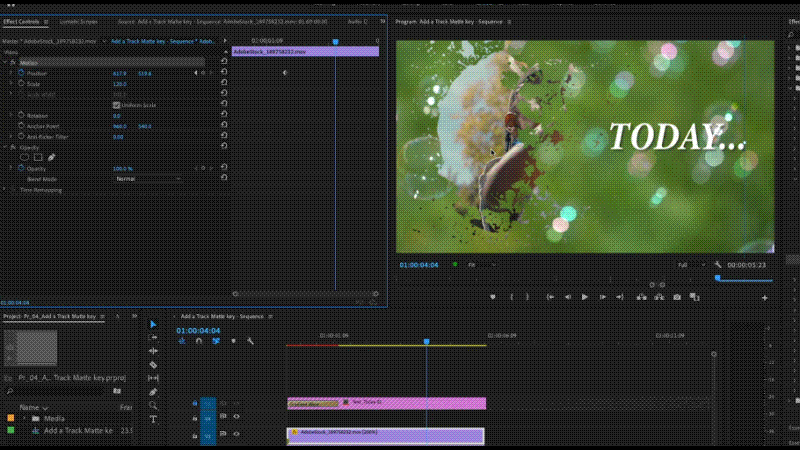This screenshot has width=800, height=450.
Task: Go to Out point
Action: click(619, 297)
